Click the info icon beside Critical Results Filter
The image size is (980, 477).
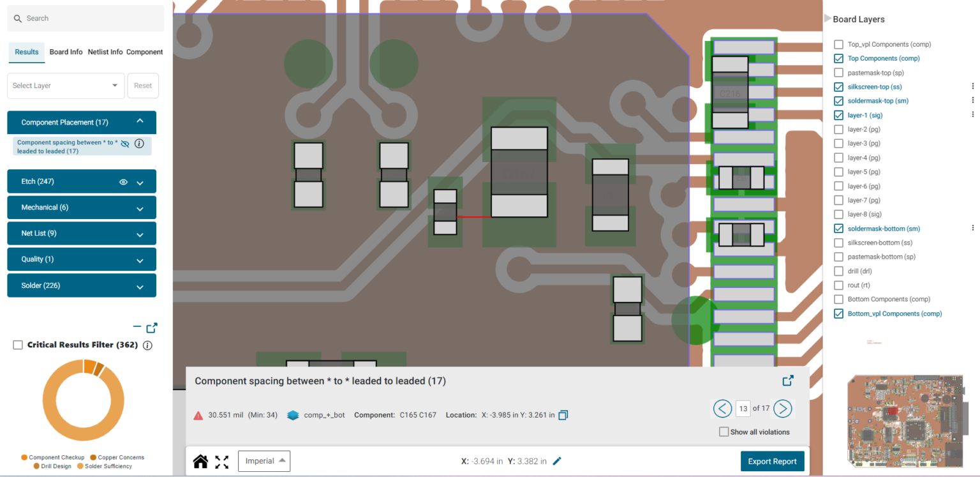point(147,345)
